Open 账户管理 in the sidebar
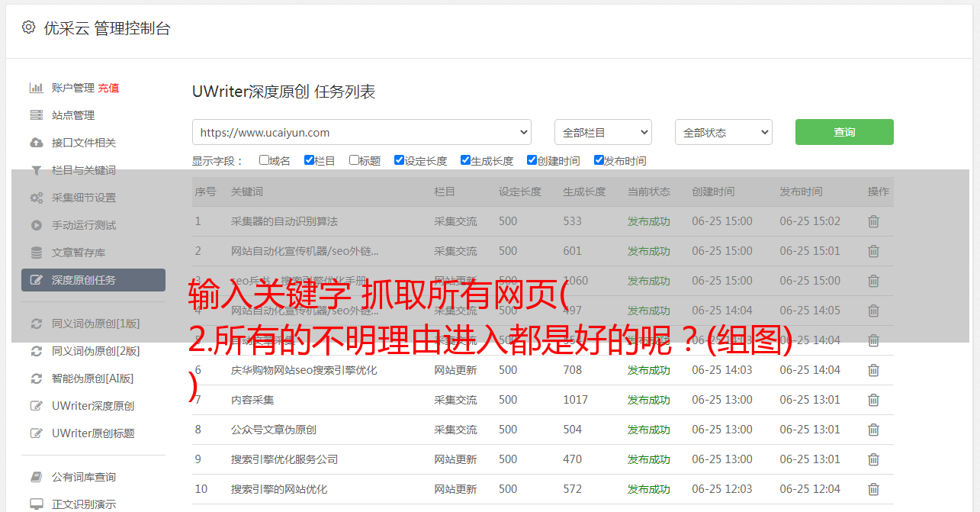Viewport: 980px width, 512px height. 73,88
